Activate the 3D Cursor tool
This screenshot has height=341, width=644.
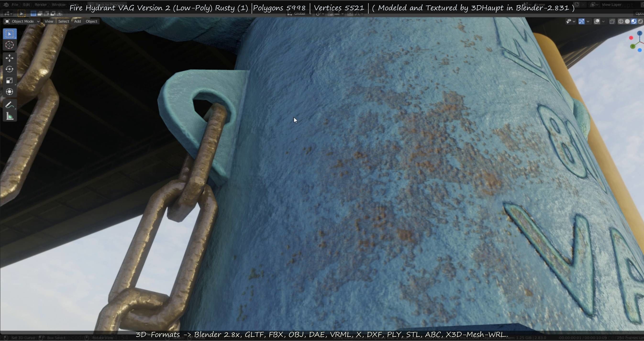[10, 45]
